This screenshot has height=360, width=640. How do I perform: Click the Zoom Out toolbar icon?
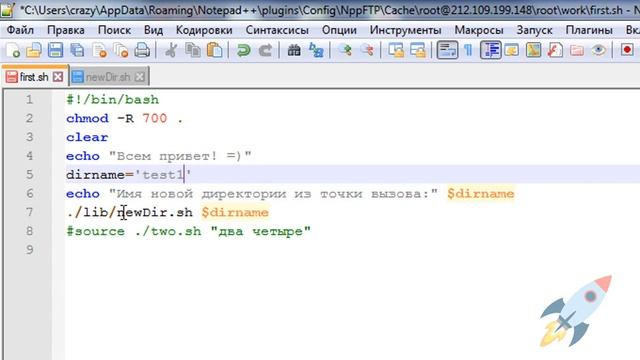coord(367,51)
